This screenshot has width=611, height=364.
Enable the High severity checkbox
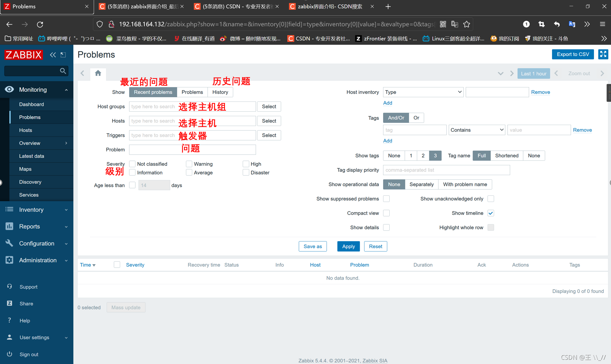pos(246,164)
